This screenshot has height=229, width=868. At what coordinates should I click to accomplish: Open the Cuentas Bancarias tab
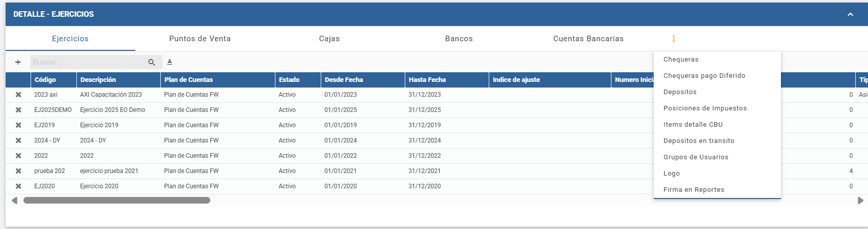click(589, 39)
